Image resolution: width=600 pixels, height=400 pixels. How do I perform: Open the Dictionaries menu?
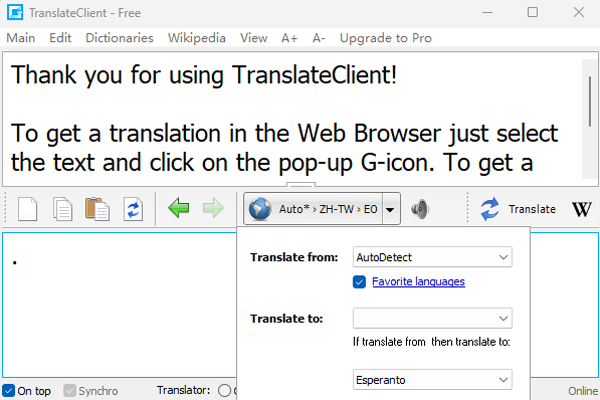click(119, 38)
